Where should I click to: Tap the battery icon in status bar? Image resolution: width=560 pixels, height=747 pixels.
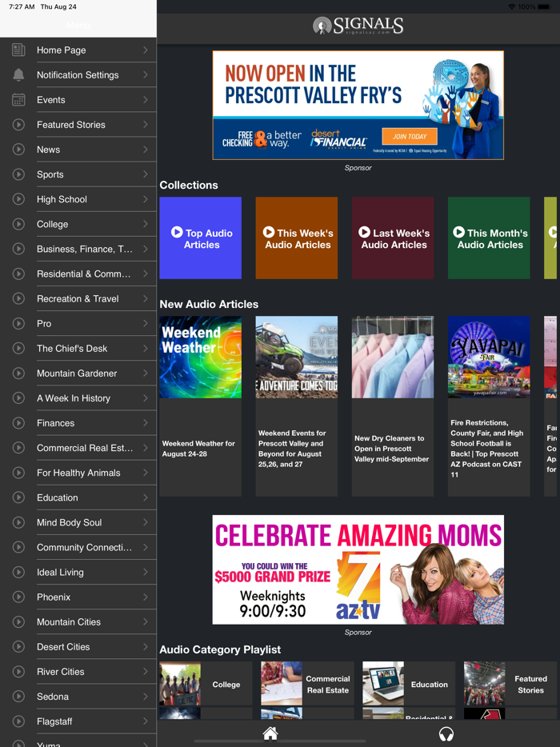pos(544,6)
